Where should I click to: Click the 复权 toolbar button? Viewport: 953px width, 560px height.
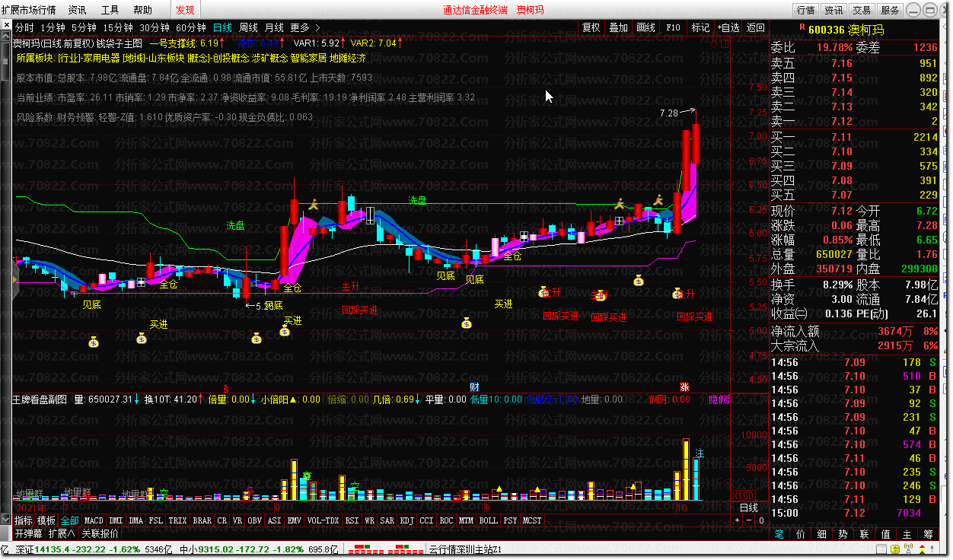pos(591,27)
